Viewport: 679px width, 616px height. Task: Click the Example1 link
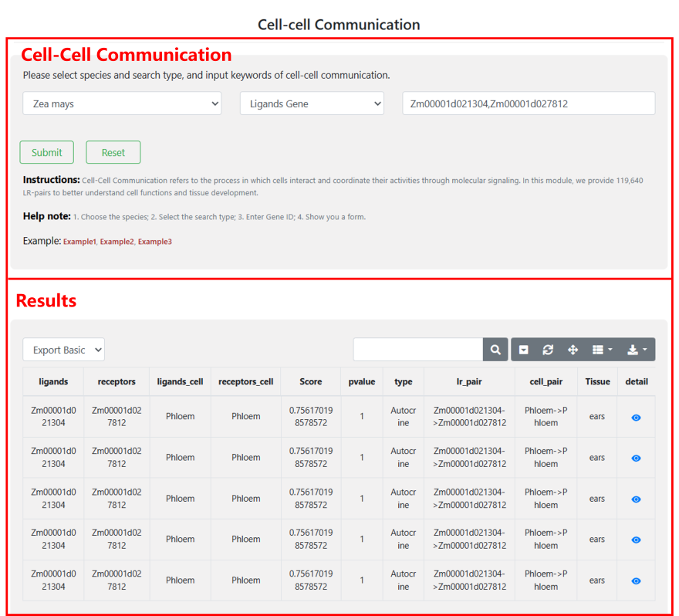(x=79, y=242)
